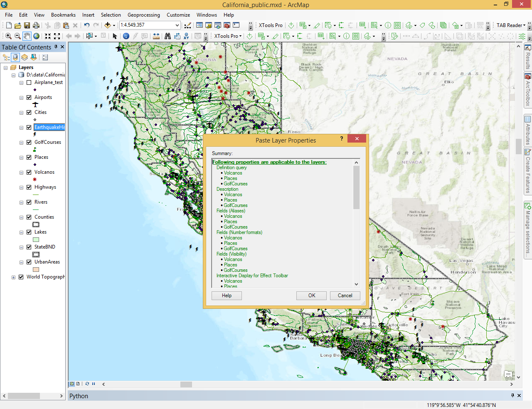Click Help button in the dialog

click(227, 296)
